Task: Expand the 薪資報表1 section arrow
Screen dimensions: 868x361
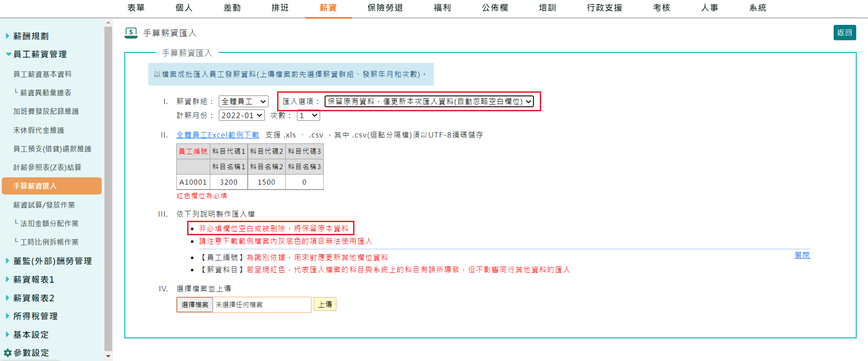Action: point(7,279)
